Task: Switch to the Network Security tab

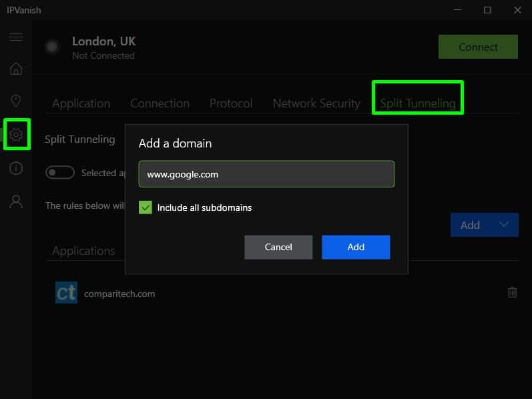Action: [316, 103]
